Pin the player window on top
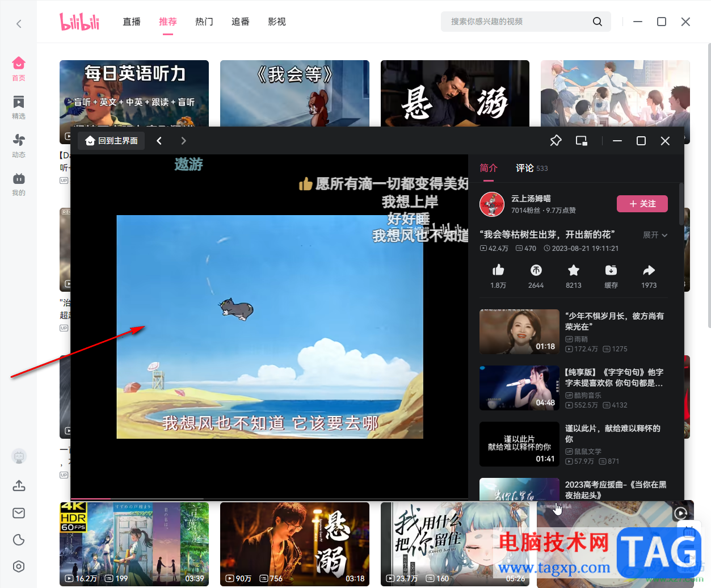The height and width of the screenshot is (588, 711). (556, 141)
